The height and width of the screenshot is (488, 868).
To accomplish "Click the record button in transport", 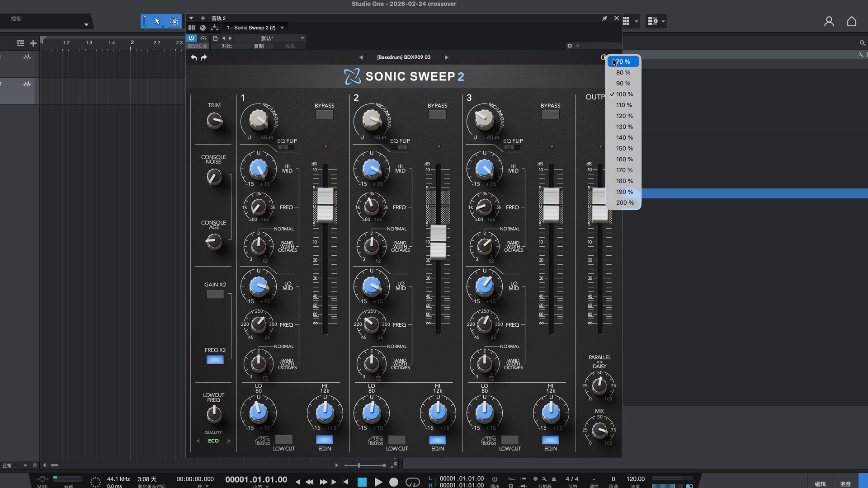I will pos(394,482).
